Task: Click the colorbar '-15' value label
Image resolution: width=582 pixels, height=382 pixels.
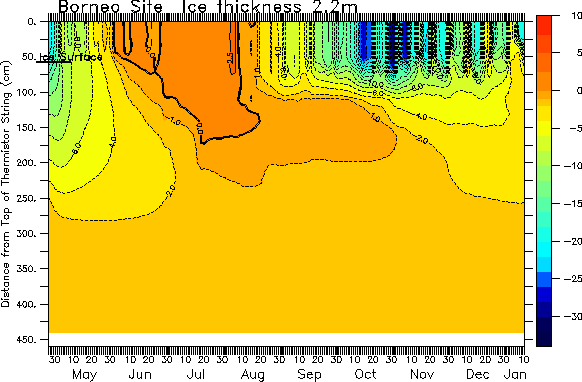Action: coord(573,203)
